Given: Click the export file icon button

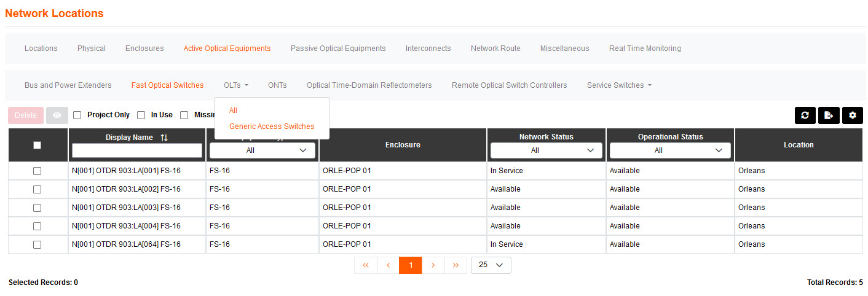Looking at the screenshot, I should 829,115.
